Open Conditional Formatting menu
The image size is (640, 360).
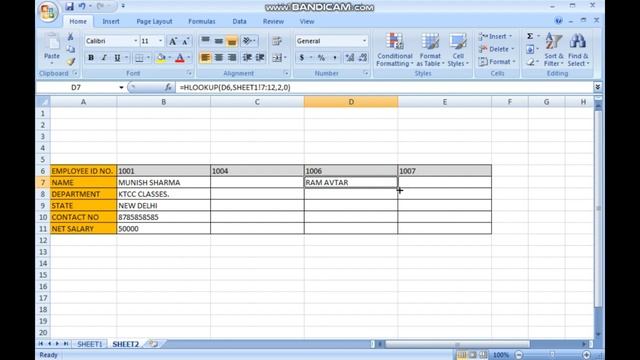pyautogui.click(x=395, y=50)
